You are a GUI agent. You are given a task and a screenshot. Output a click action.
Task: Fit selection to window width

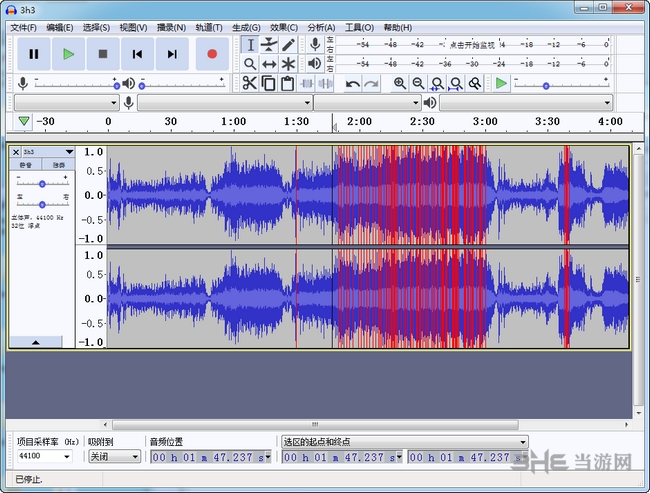[x=437, y=83]
